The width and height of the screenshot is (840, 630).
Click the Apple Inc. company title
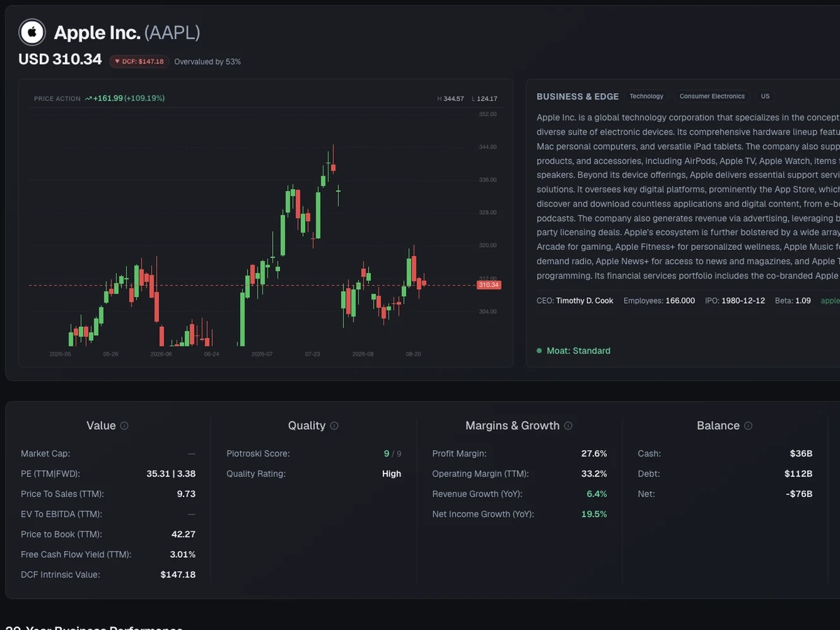coord(97,32)
